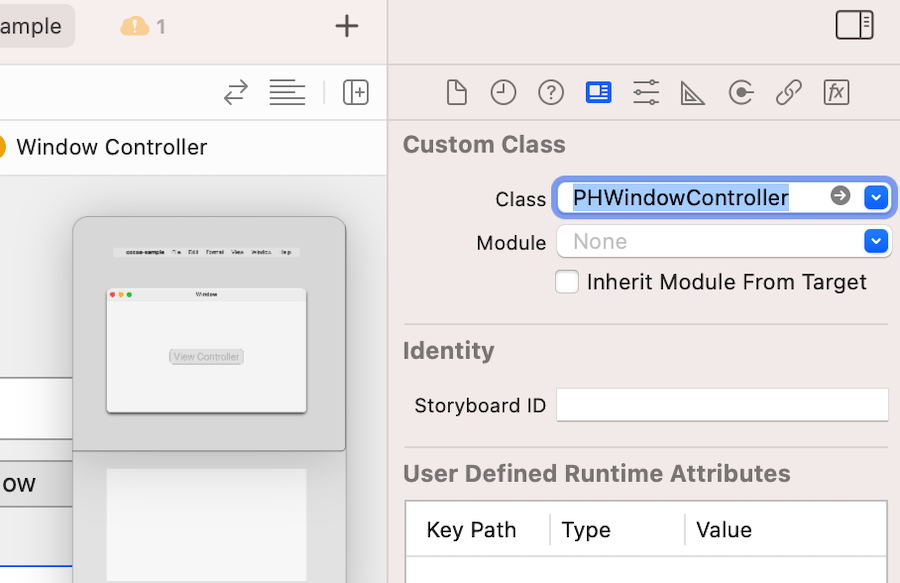This screenshot has width=900, height=583.
Task: Enable Inherit Module From Target
Action: point(567,282)
